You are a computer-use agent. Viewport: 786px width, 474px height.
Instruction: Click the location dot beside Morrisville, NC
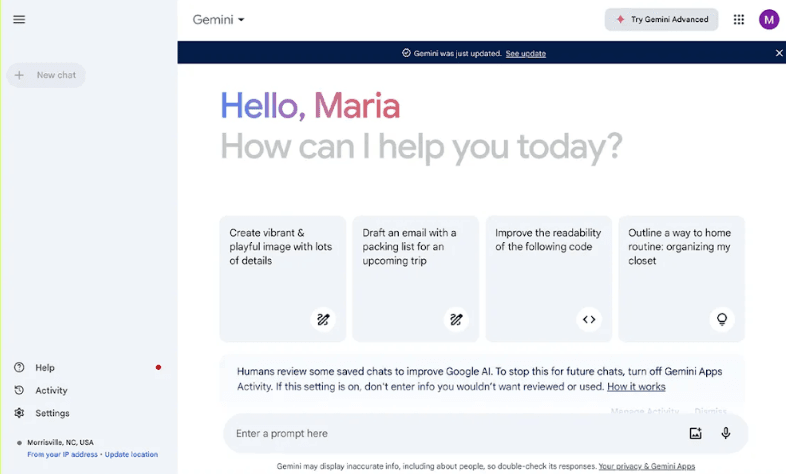19,443
